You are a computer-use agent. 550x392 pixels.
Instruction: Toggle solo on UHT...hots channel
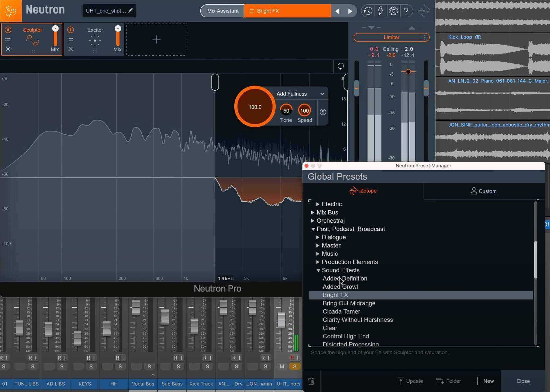click(295, 366)
